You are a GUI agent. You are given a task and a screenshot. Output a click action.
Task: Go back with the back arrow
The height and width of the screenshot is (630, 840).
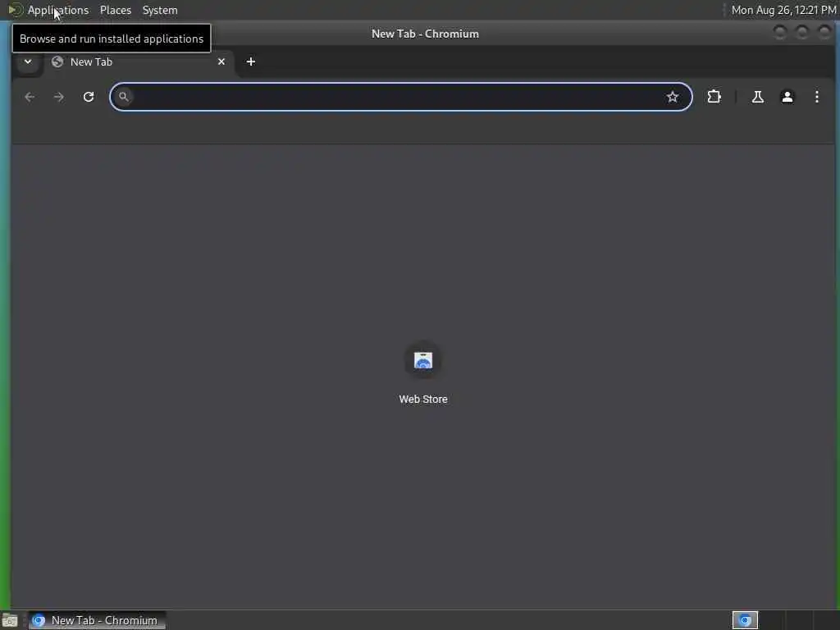pyautogui.click(x=30, y=97)
